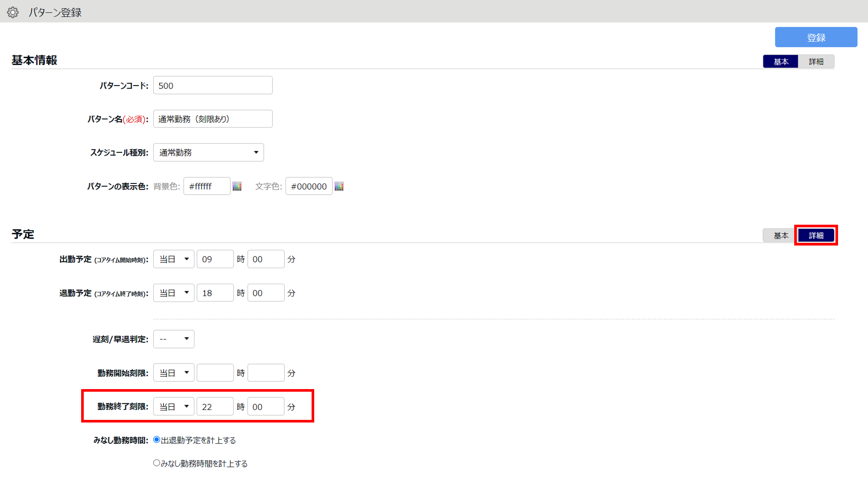This screenshot has height=488, width=868.
Task: Open background color palette picker icon
Action: tap(237, 187)
